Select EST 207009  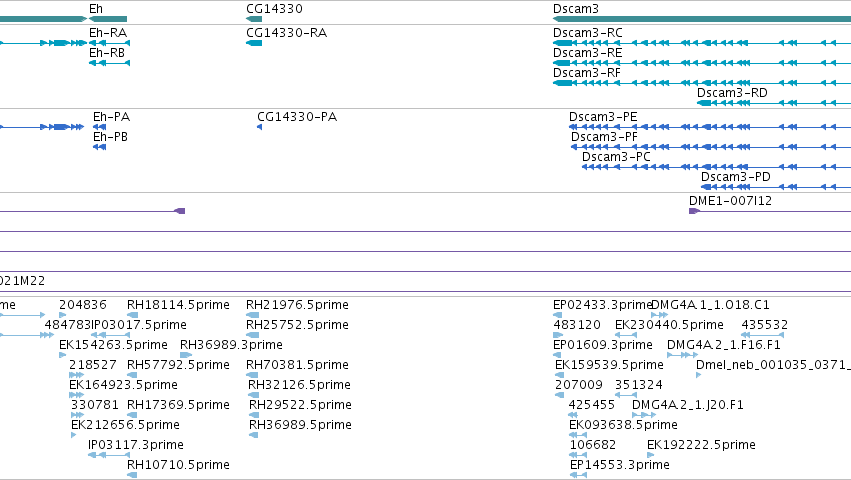pyautogui.click(x=579, y=385)
